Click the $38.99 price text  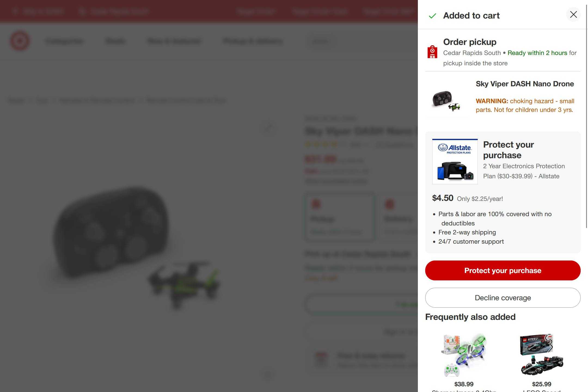(464, 384)
